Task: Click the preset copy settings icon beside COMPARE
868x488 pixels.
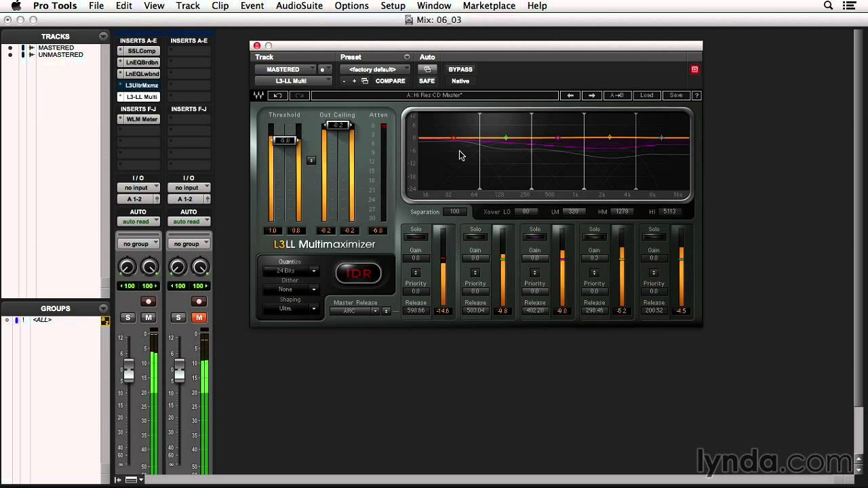Action: pos(365,81)
